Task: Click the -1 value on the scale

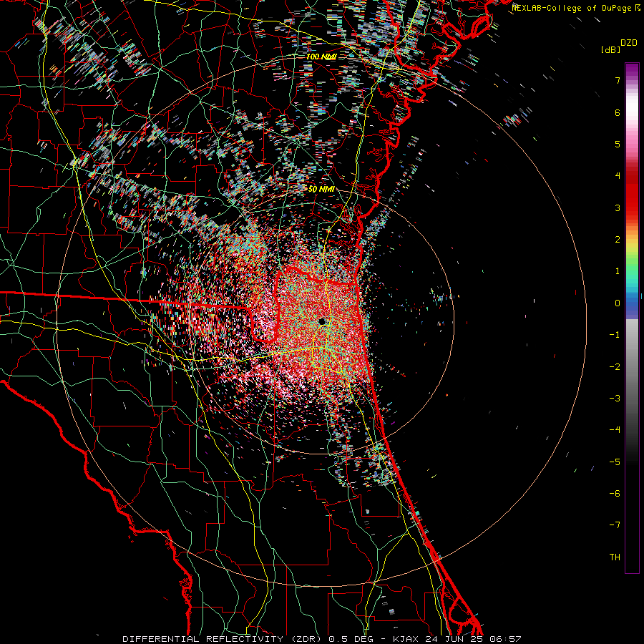Action: tap(615, 335)
